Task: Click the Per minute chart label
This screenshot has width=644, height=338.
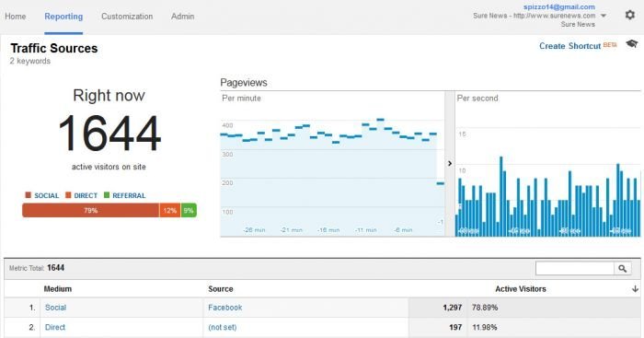Action: pos(241,99)
